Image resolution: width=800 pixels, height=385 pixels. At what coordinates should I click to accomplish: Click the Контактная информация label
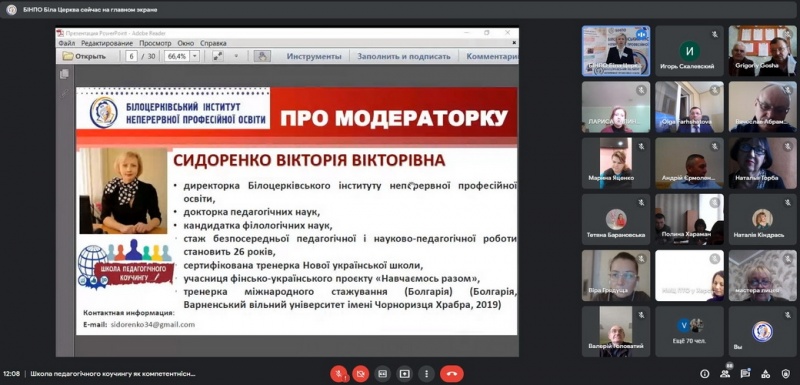point(129,313)
